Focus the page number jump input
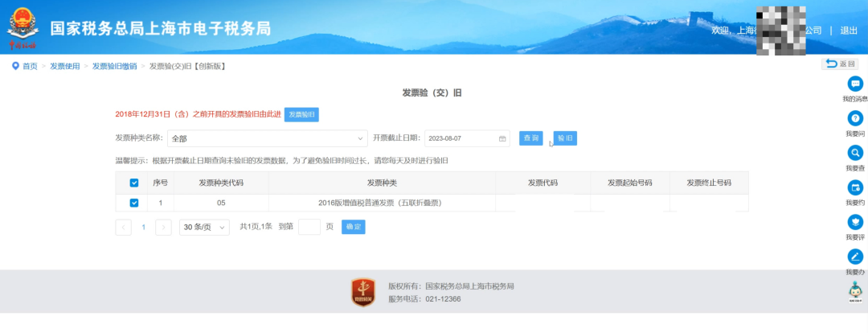 click(309, 227)
